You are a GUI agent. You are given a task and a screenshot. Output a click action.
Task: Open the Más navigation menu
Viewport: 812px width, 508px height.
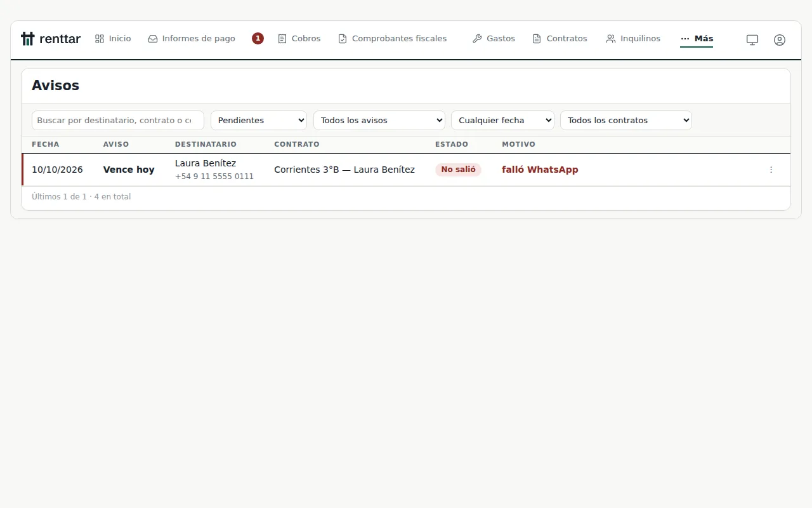697,39
